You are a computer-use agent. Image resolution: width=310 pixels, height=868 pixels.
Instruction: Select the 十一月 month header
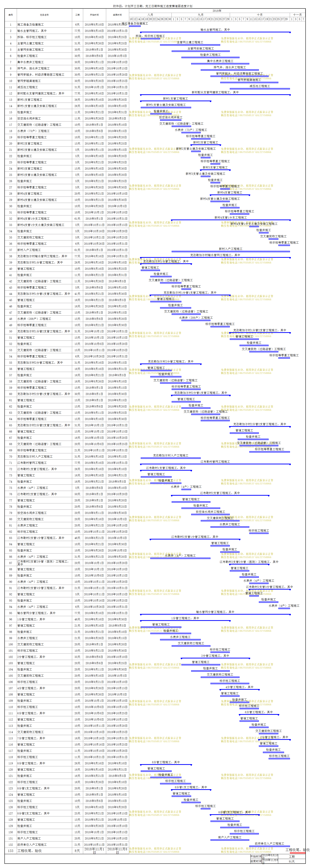pos(297,15)
